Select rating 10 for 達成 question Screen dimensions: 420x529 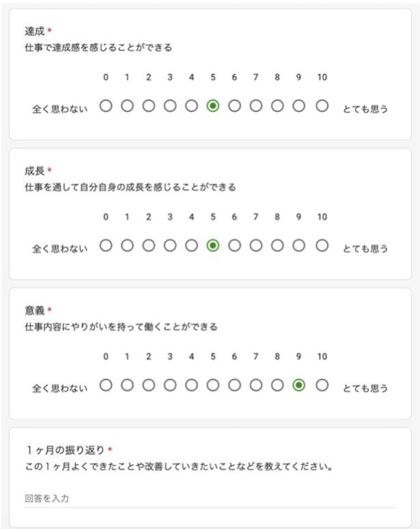[322, 106]
